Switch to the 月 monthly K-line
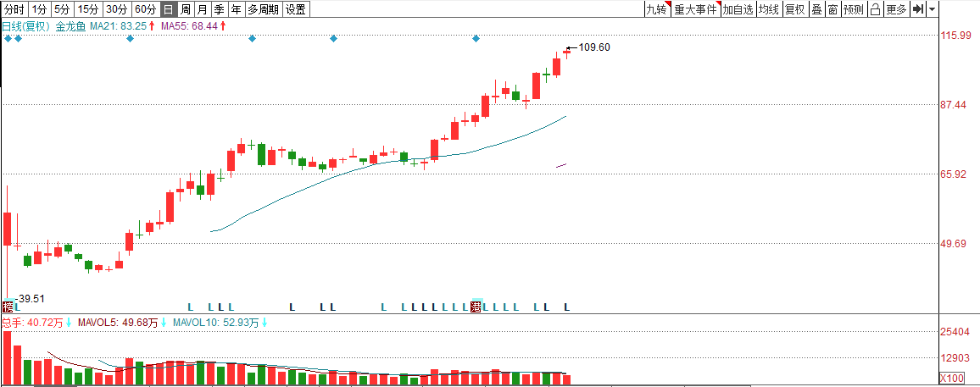 (x=202, y=9)
